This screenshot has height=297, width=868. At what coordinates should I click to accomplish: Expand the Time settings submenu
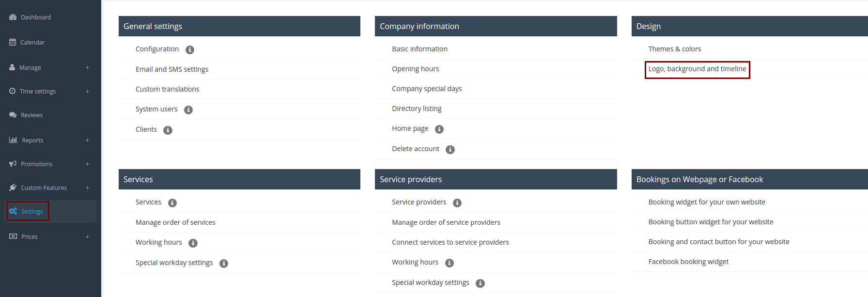pyautogui.click(x=87, y=91)
